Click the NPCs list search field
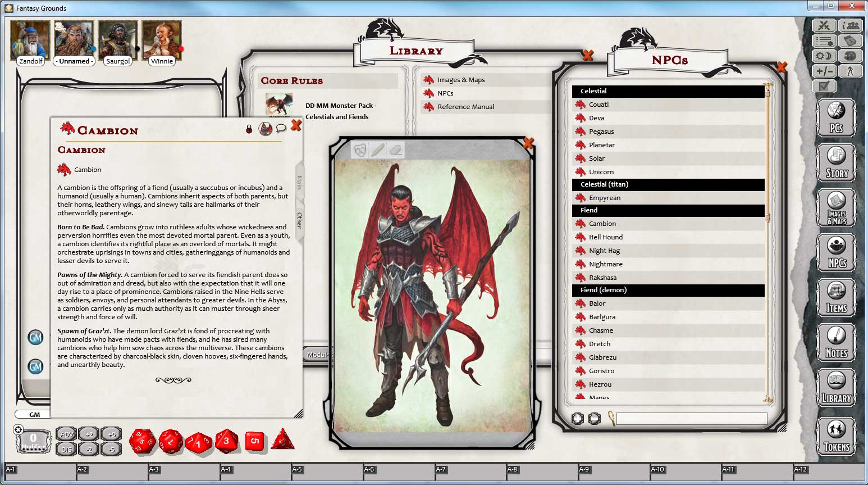 tap(691, 419)
